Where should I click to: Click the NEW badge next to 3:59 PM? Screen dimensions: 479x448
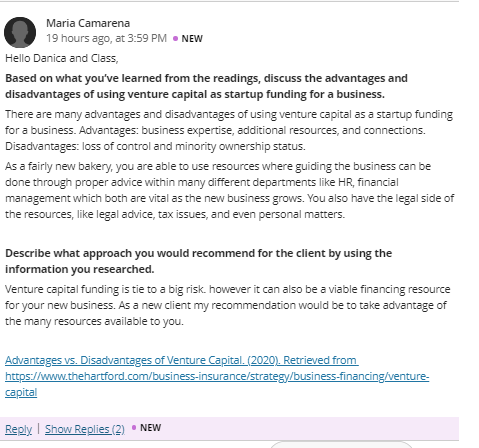(x=192, y=39)
